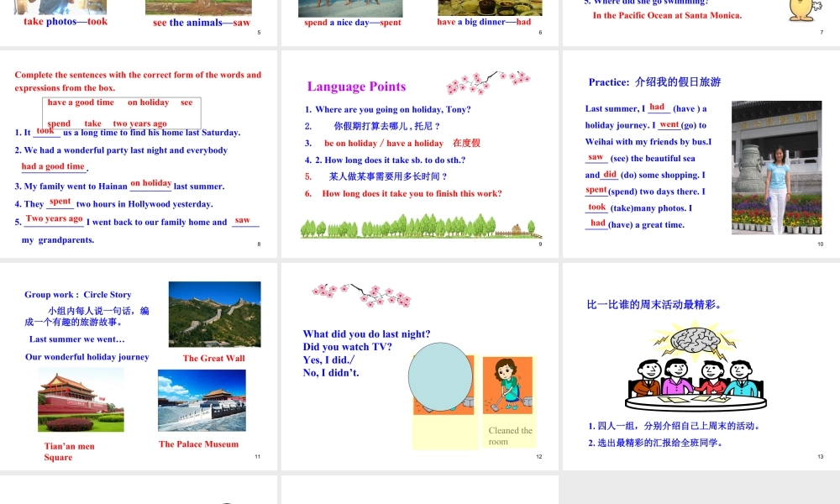The image size is (840, 504).
Task: Click the Language Points title
Action: [356, 87]
